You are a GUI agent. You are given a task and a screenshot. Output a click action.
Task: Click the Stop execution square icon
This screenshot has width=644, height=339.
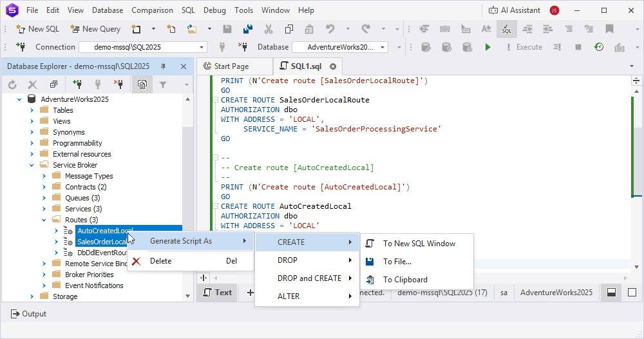coord(578,47)
